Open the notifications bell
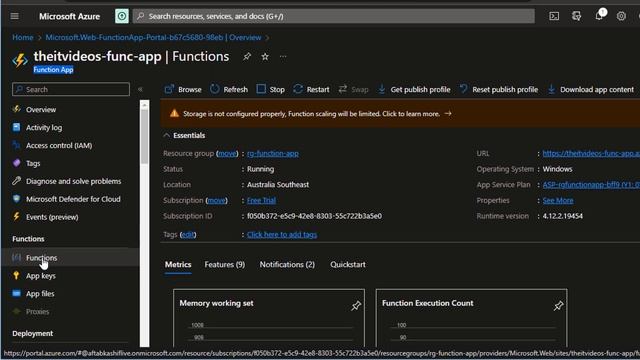Image resolution: width=640 pixels, height=360 pixels. point(599,16)
